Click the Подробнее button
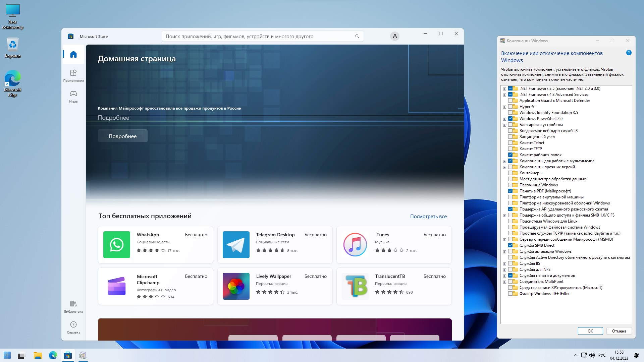The image size is (644, 362). click(122, 136)
